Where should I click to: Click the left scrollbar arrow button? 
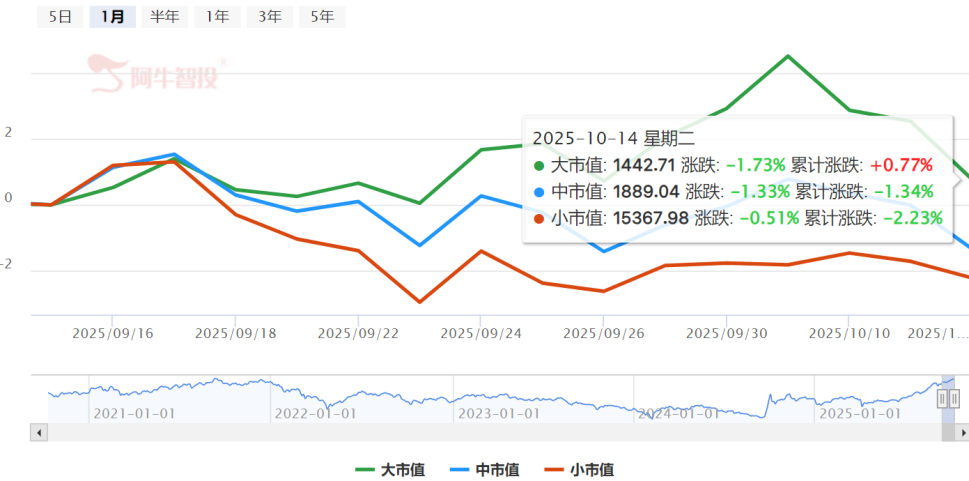(x=39, y=432)
